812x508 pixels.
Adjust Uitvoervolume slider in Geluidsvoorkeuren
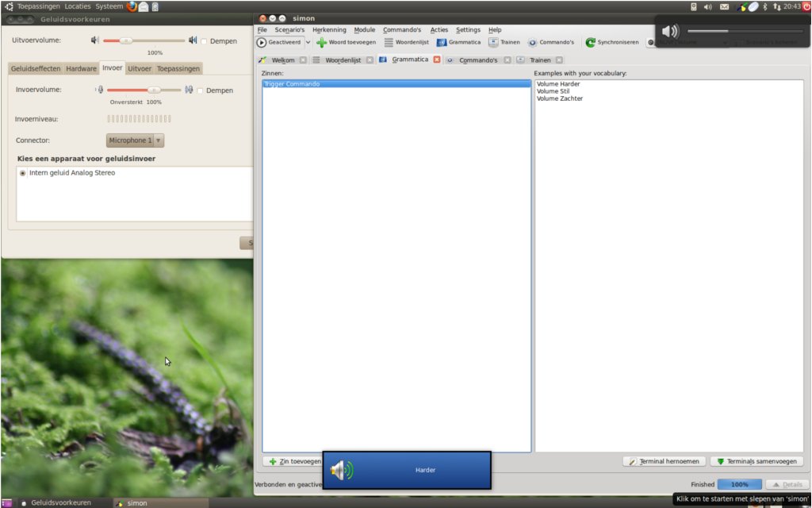126,40
